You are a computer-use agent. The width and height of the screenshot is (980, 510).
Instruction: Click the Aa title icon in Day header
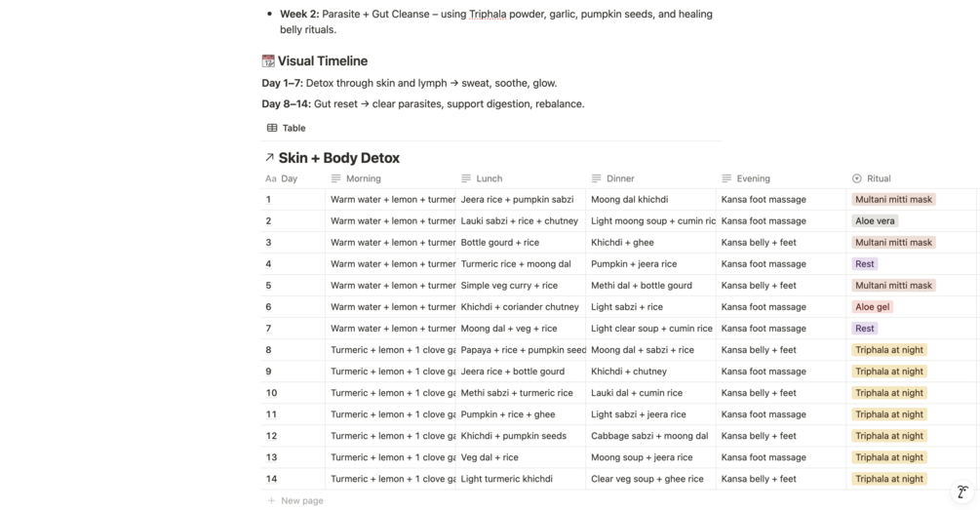point(271,179)
